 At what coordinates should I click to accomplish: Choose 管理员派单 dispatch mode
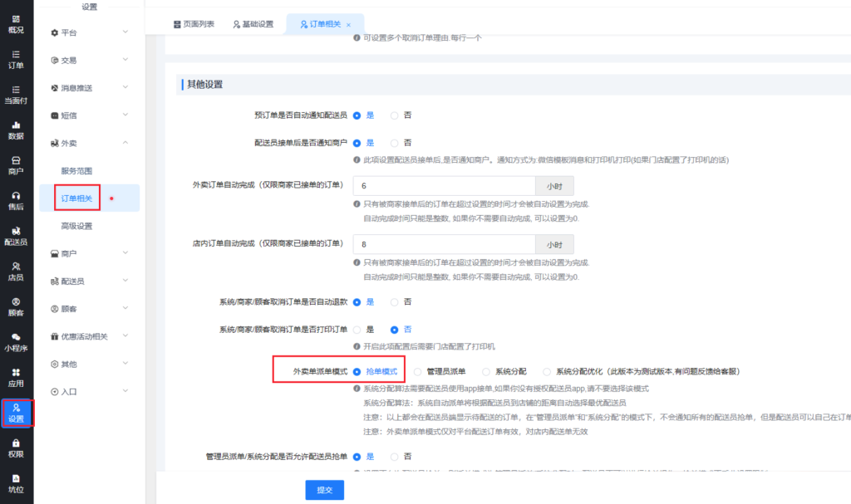tap(418, 371)
